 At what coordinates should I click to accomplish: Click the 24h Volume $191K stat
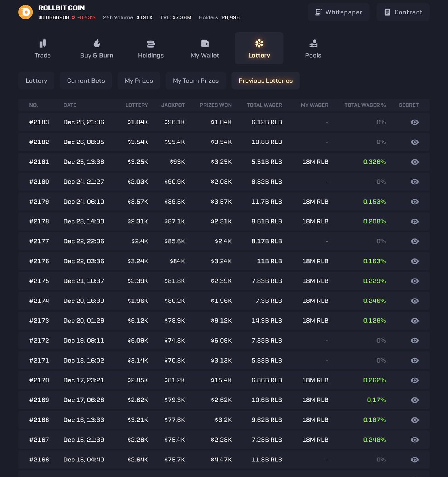tap(128, 17)
